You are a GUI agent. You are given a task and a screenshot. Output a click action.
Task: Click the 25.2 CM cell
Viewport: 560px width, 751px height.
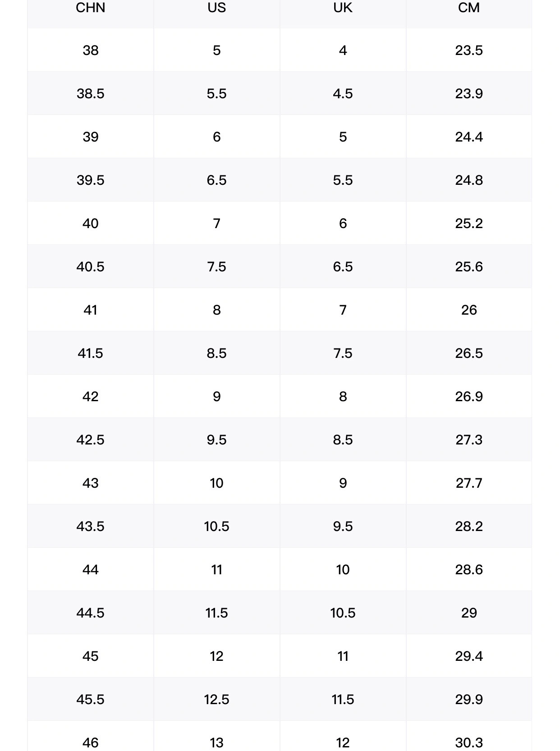tap(469, 223)
